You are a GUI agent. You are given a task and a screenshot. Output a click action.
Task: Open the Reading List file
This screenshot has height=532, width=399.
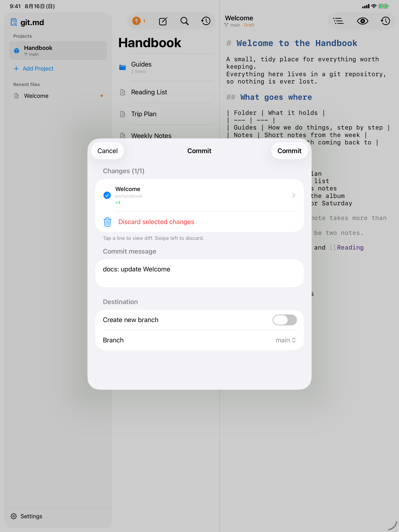[x=166, y=92]
